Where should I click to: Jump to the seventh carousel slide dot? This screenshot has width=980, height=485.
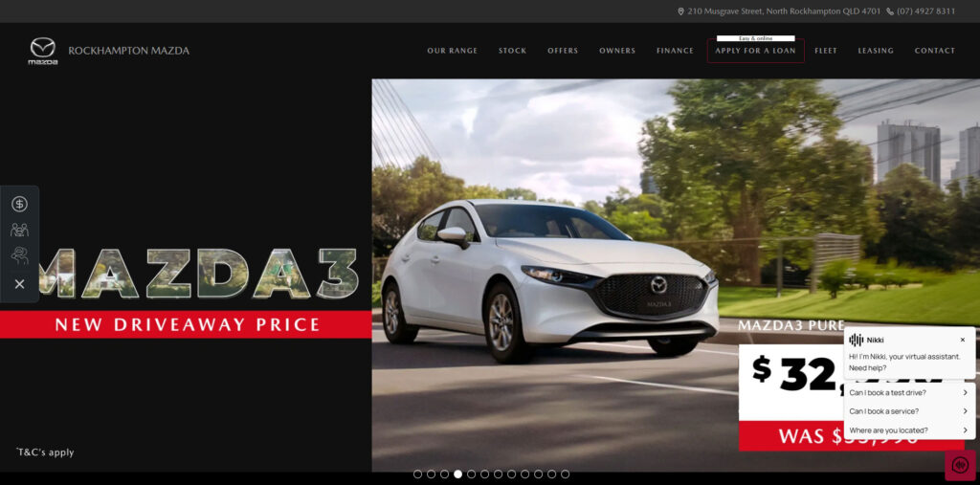[x=498, y=474]
